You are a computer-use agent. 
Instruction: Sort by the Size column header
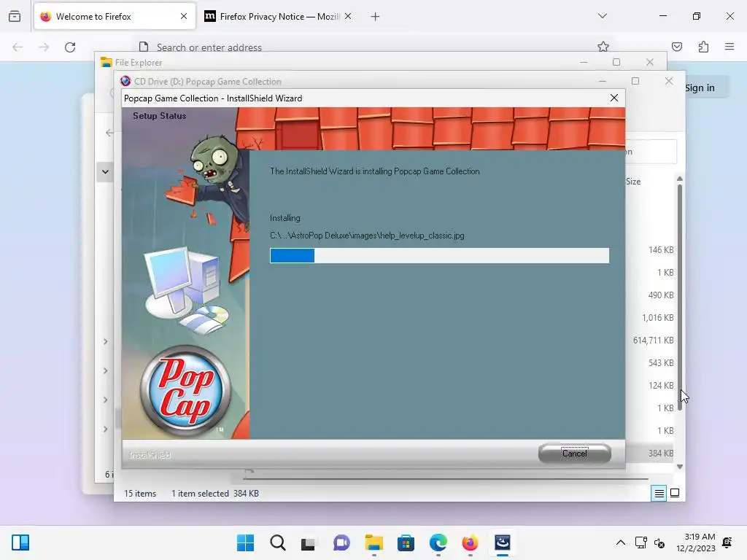click(633, 182)
